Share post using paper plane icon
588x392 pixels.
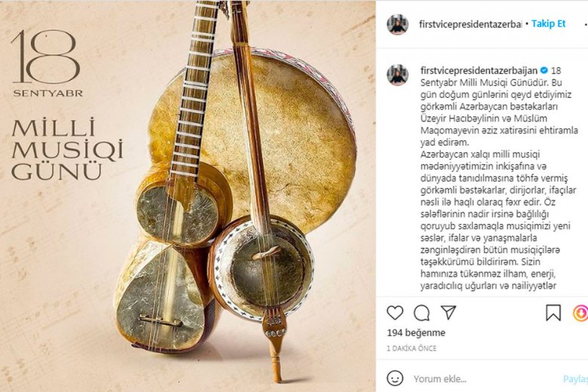click(448, 313)
